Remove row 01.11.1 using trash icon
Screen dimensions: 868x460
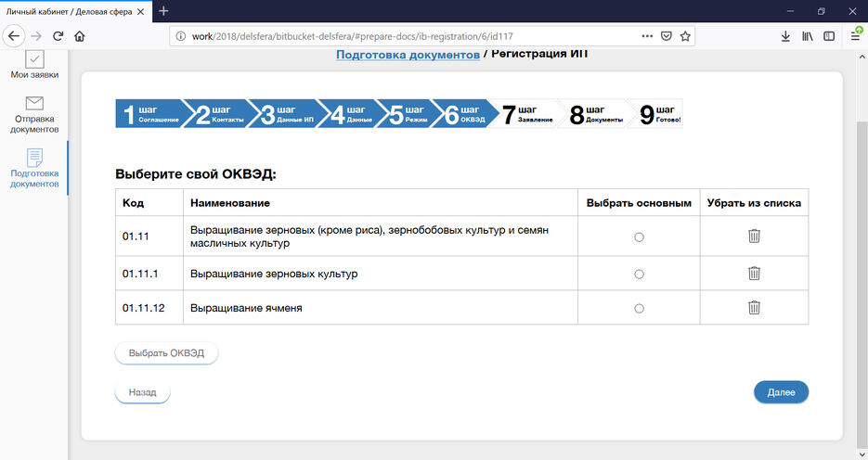[x=754, y=273]
